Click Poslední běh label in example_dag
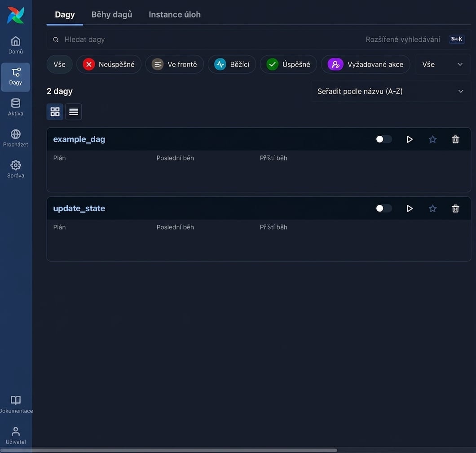The image size is (476, 453). point(175,158)
